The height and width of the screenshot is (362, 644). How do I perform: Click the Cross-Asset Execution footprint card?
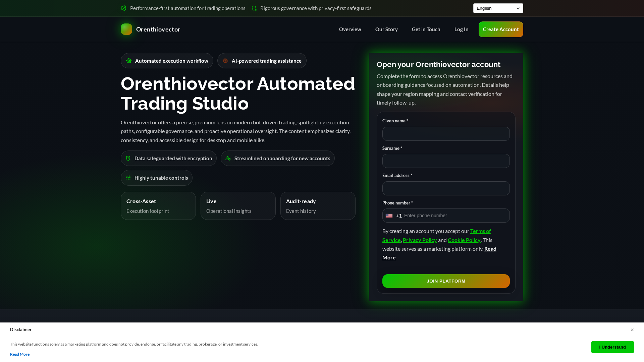pos(158,206)
